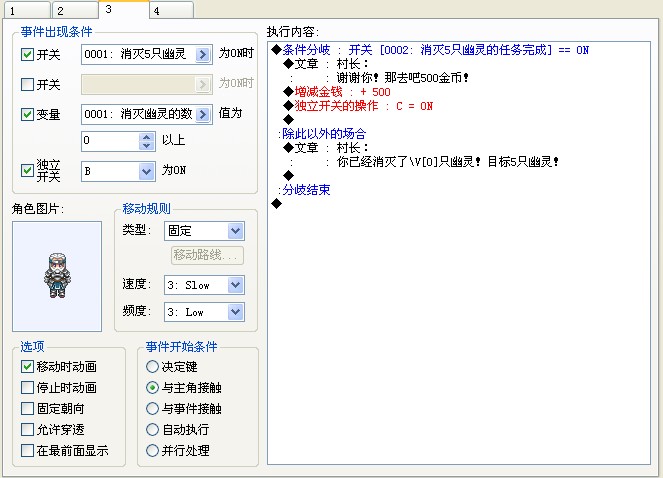Screen dimensions: 663x478
Task: Select the 并行处理 trigger radio button
Action: point(152,450)
